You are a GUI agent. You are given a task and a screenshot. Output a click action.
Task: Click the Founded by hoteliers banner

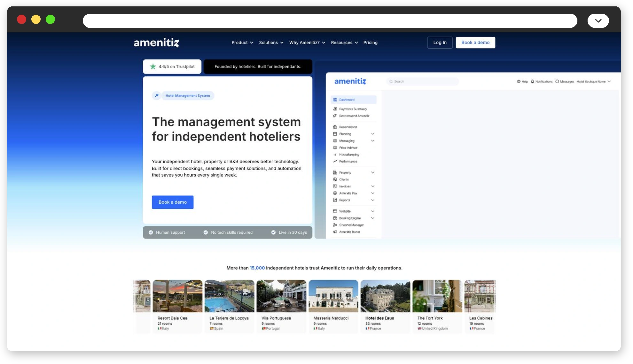(x=258, y=66)
